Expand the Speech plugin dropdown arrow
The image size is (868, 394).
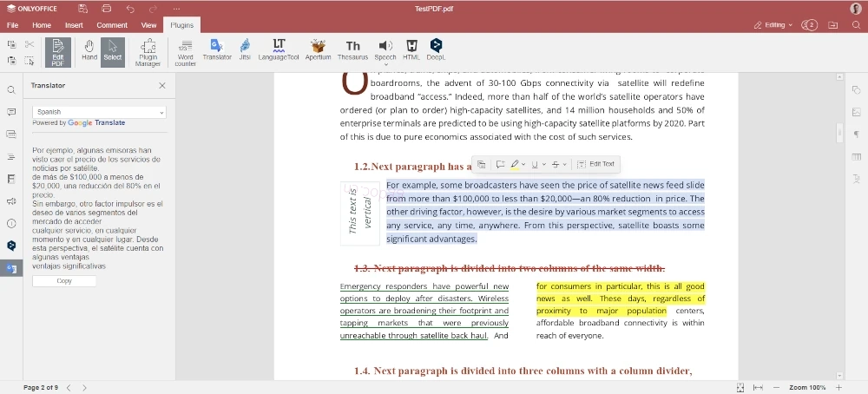[x=385, y=65]
